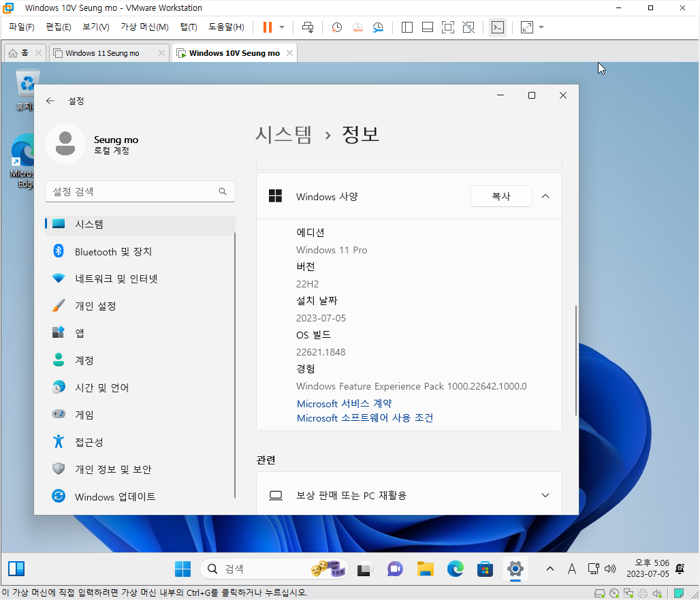Open Seung mo local account profile
The width and height of the screenshot is (700, 600).
tap(93, 144)
